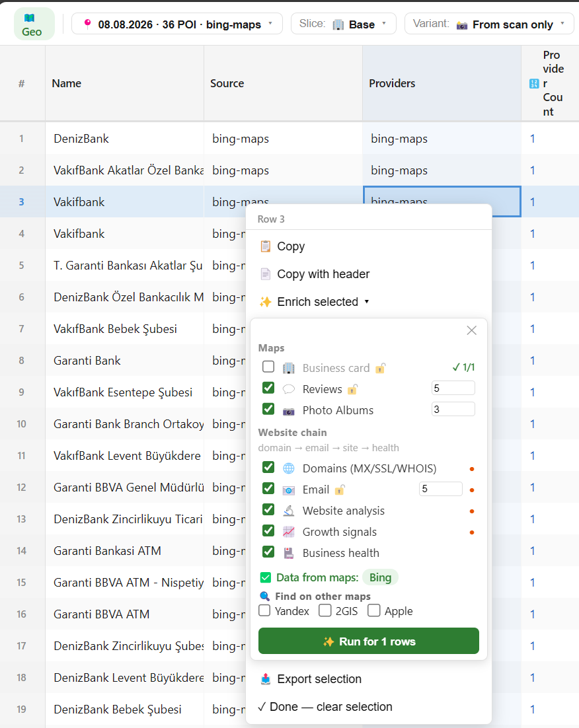Enable the Yandex map checkbox
This screenshot has height=728, width=579.
coord(264,610)
